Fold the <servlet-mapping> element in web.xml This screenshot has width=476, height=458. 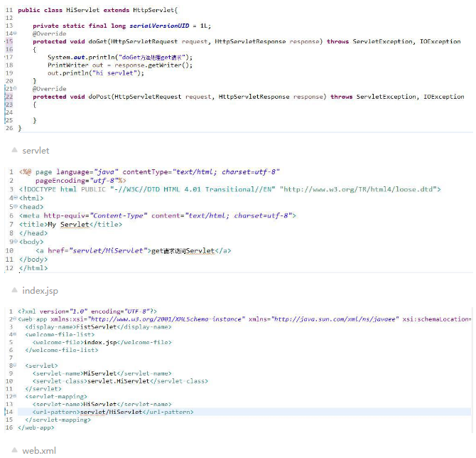tap(16, 396)
